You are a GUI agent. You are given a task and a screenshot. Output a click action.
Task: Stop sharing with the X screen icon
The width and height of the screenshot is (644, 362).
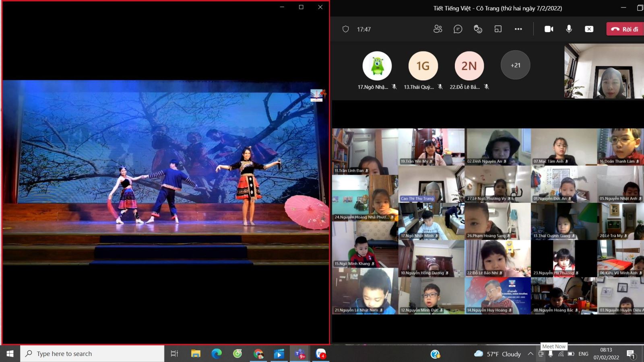(589, 29)
